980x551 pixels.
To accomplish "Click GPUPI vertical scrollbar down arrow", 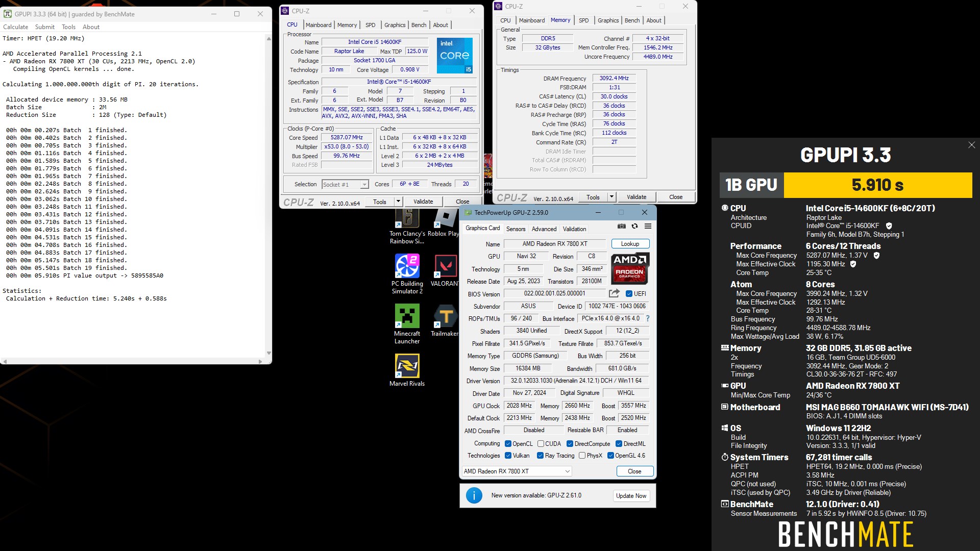I will (x=268, y=353).
